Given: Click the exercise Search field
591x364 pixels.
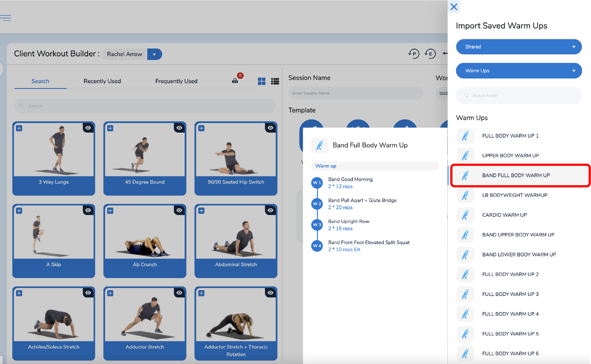Looking at the screenshot, I should tap(145, 106).
